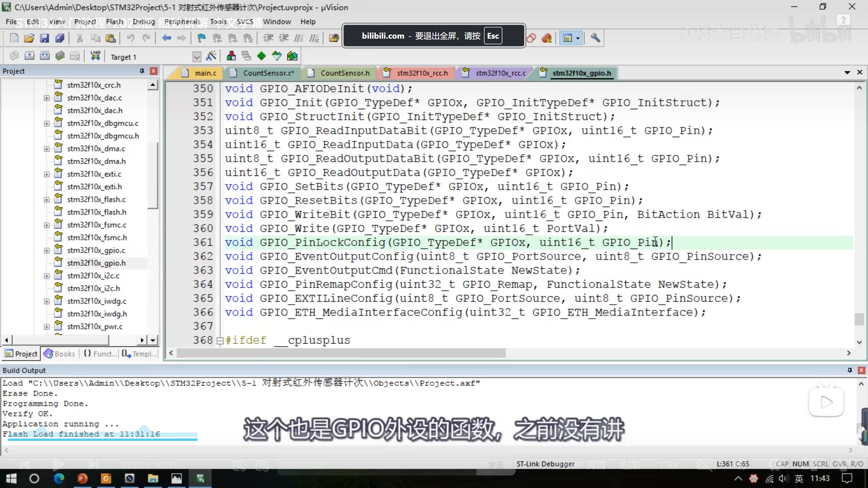This screenshot has width=868, height=488.
Task: Toggle the Project panel auto-hide pin
Action: coord(142,71)
